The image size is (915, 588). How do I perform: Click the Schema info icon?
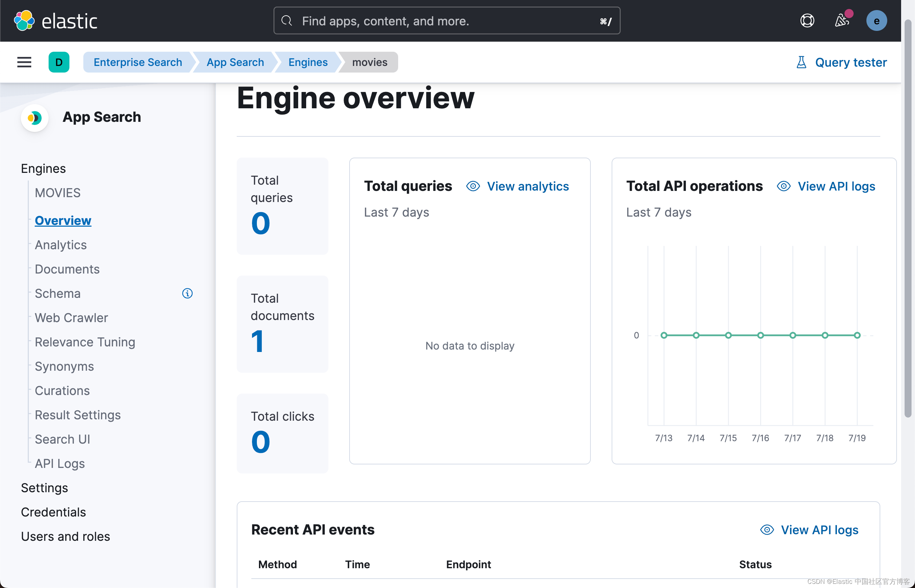pyautogui.click(x=187, y=293)
